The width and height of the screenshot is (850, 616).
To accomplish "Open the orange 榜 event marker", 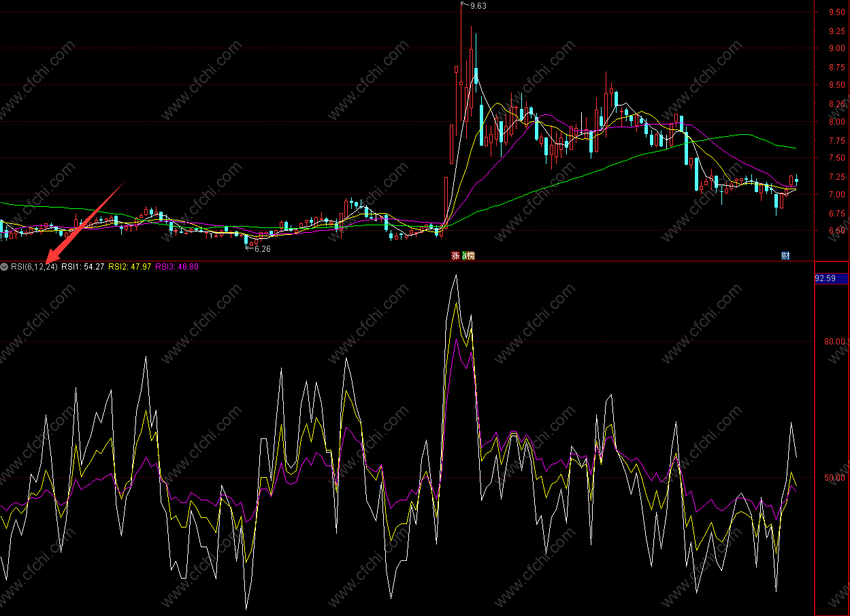I will (x=469, y=256).
